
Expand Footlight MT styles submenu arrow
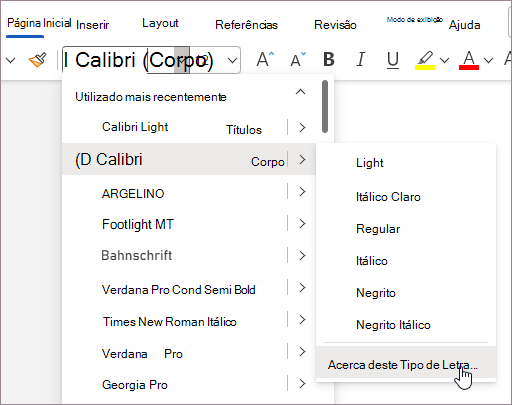(x=302, y=223)
